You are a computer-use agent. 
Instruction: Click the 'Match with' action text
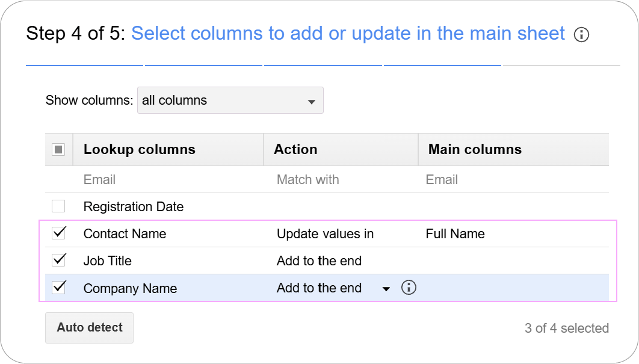click(307, 180)
